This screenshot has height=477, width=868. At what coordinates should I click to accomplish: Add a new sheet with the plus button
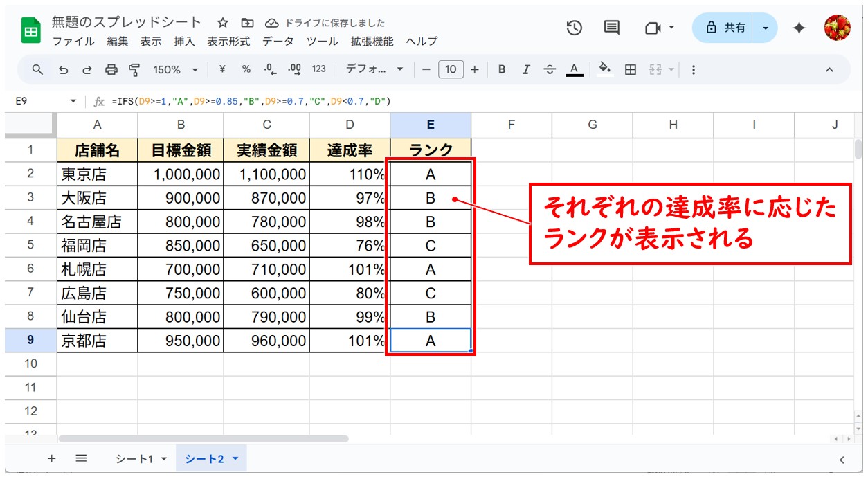(x=51, y=459)
